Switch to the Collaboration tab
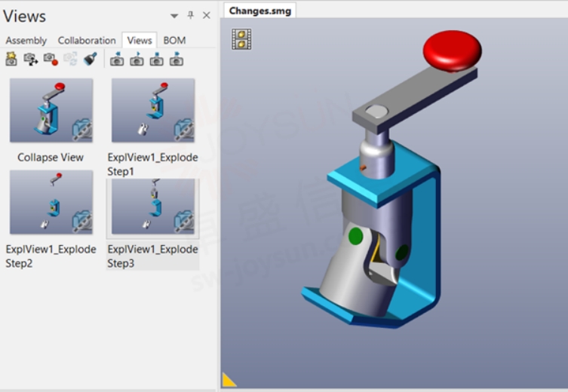 (87, 40)
